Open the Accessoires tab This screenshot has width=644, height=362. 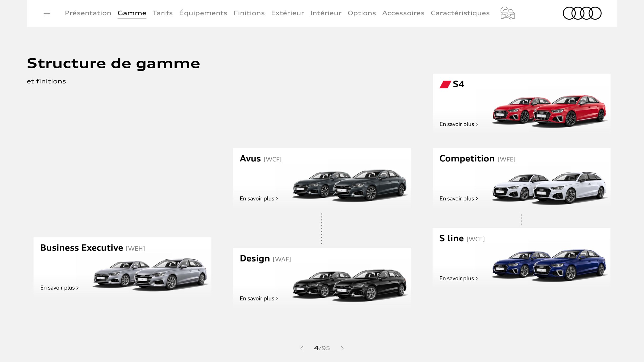click(x=403, y=13)
